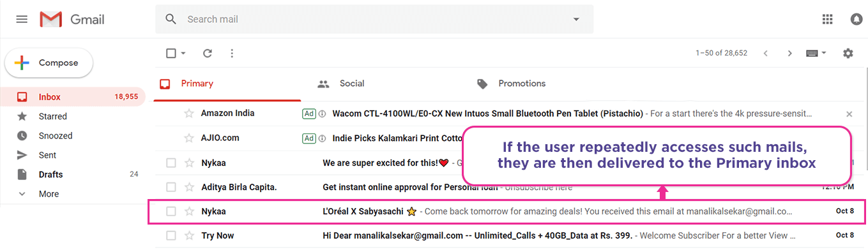Open the Settings gear
Image resolution: width=868 pixels, height=252 pixels.
pos(848,54)
